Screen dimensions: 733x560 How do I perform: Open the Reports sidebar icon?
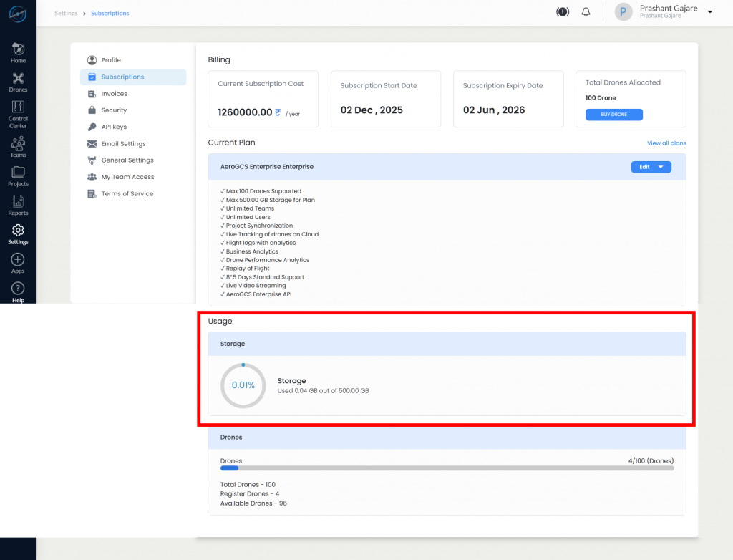[x=18, y=201]
